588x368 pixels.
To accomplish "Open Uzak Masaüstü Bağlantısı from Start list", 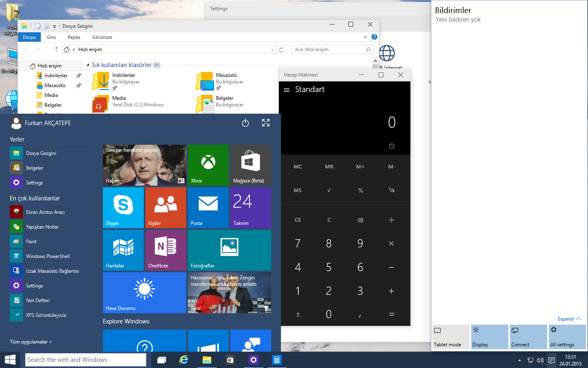I will 51,271.
